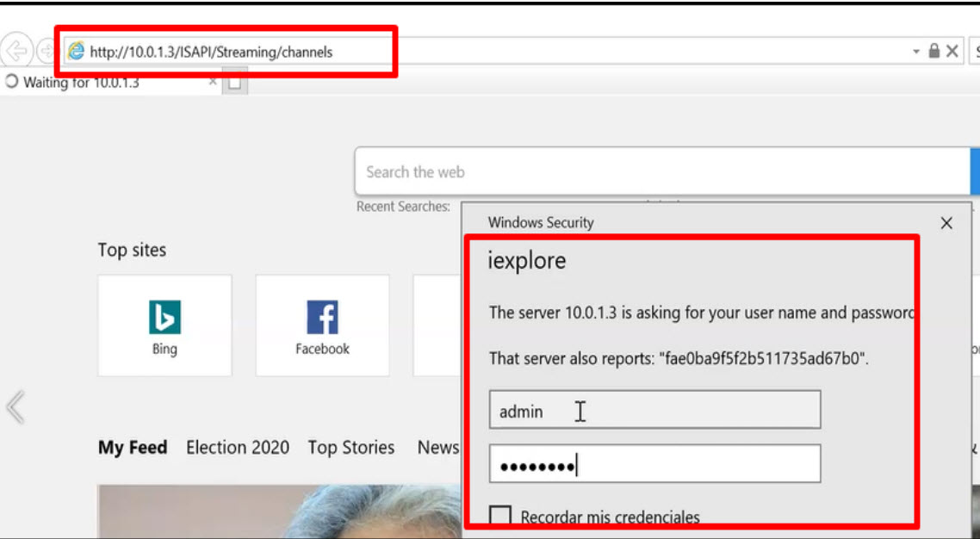The image size is (980, 539).
Task: Enable the Recordar mis credenciales checkbox
Action: click(x=500, y=517)
